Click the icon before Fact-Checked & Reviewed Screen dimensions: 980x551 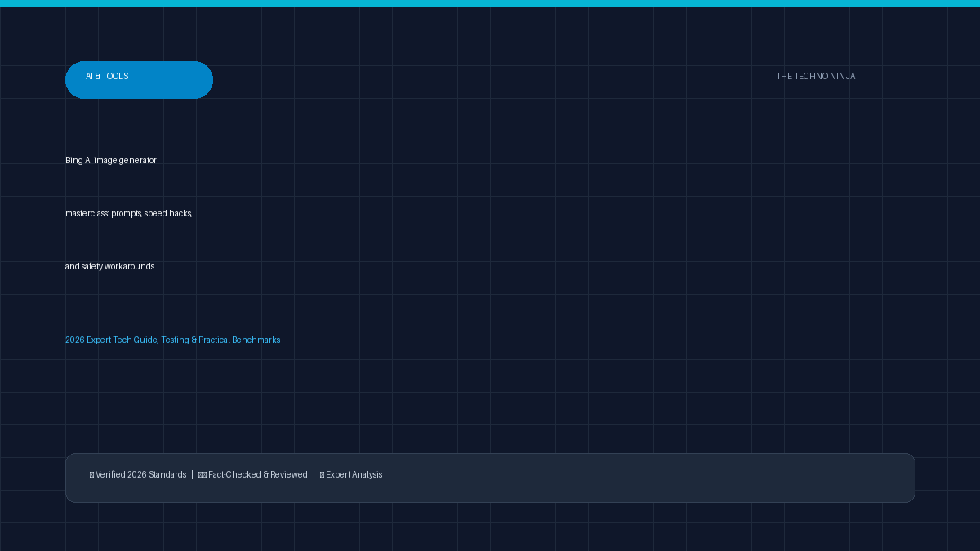203,475
